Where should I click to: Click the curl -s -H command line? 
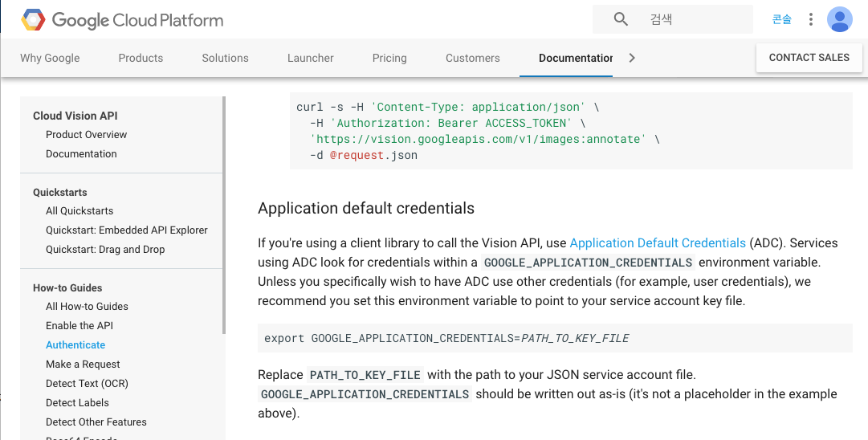447,107
